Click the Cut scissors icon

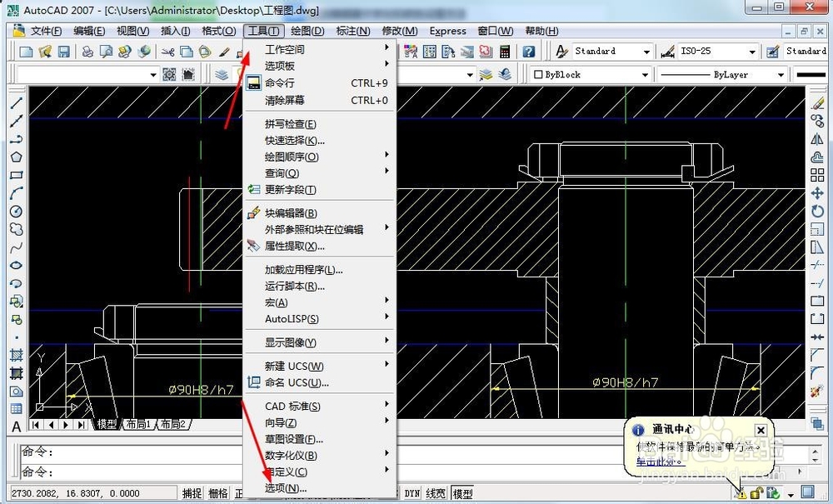tap(168, 52)
